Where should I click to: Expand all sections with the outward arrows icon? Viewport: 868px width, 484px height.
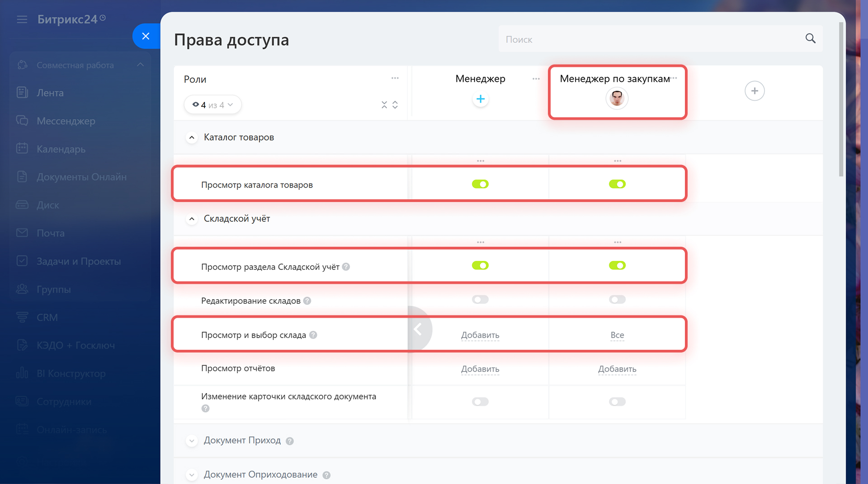pos(395,105)
